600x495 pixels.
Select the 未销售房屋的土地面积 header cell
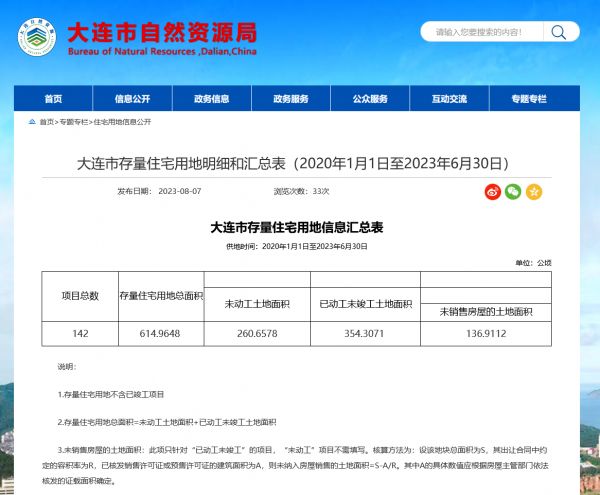pos(486,312)
